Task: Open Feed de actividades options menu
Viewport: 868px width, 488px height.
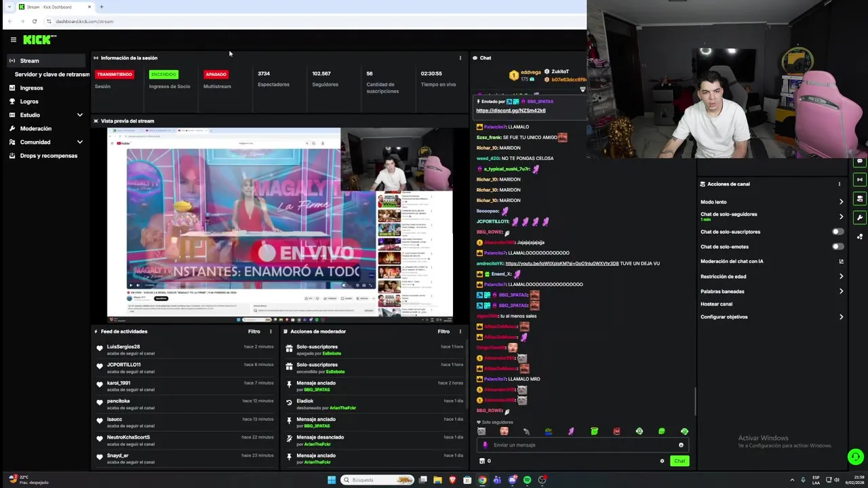Action: 271,331
